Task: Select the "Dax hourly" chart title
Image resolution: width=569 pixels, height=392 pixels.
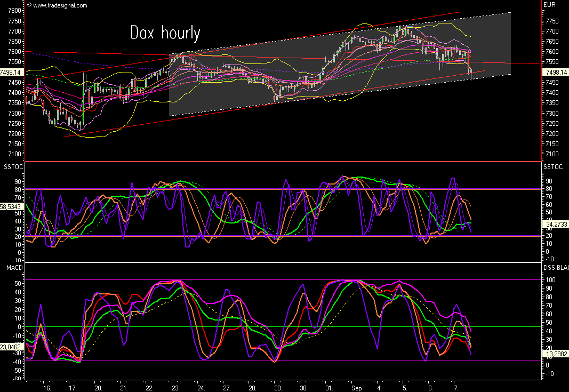Action: 165,33
